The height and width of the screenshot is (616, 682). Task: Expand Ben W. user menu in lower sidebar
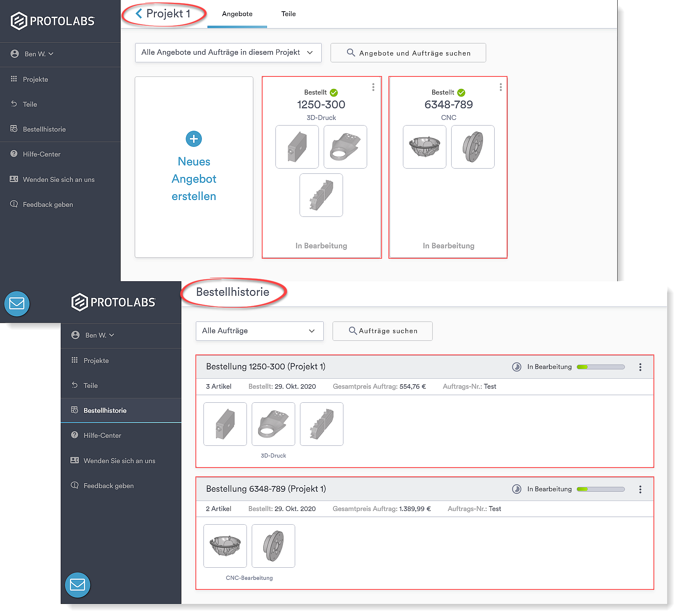100,335
